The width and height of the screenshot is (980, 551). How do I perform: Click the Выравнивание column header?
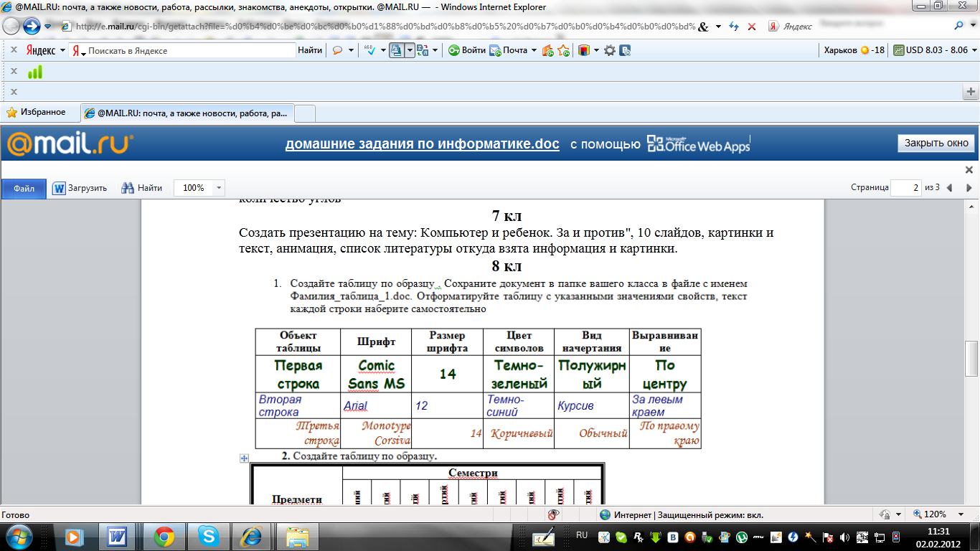pos(665,342)
